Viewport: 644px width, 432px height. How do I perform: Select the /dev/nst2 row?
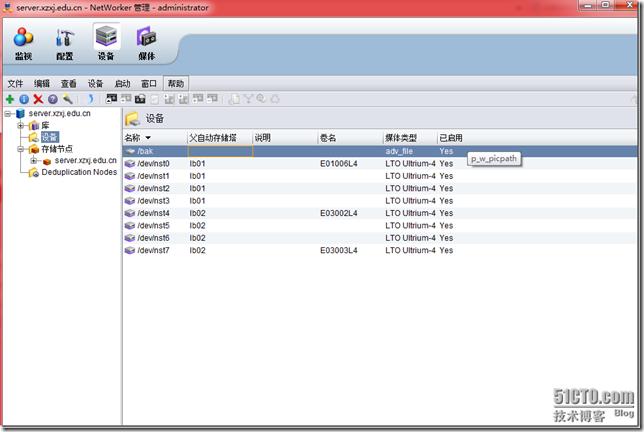point(380,188)
